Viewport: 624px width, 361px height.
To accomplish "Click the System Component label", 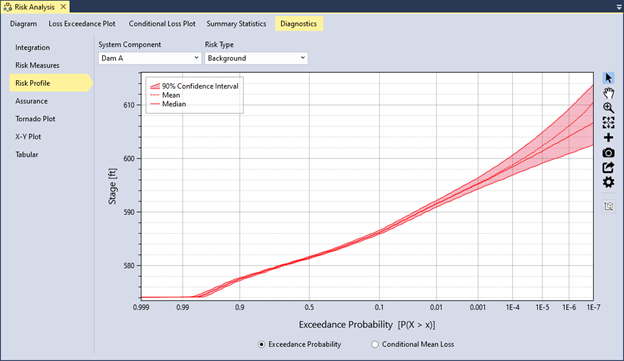I will [x=130, y=45].
